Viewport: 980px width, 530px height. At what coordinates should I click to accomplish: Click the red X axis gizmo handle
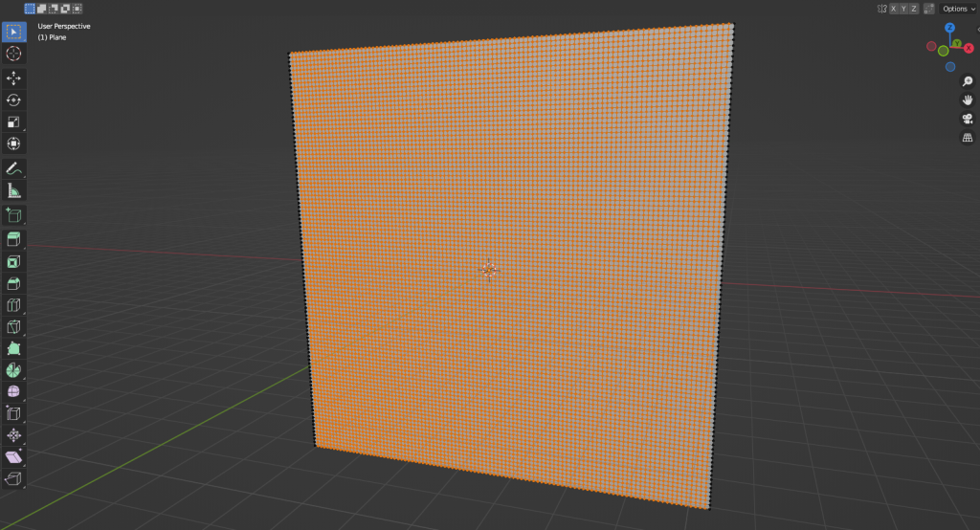click(969, 48)
